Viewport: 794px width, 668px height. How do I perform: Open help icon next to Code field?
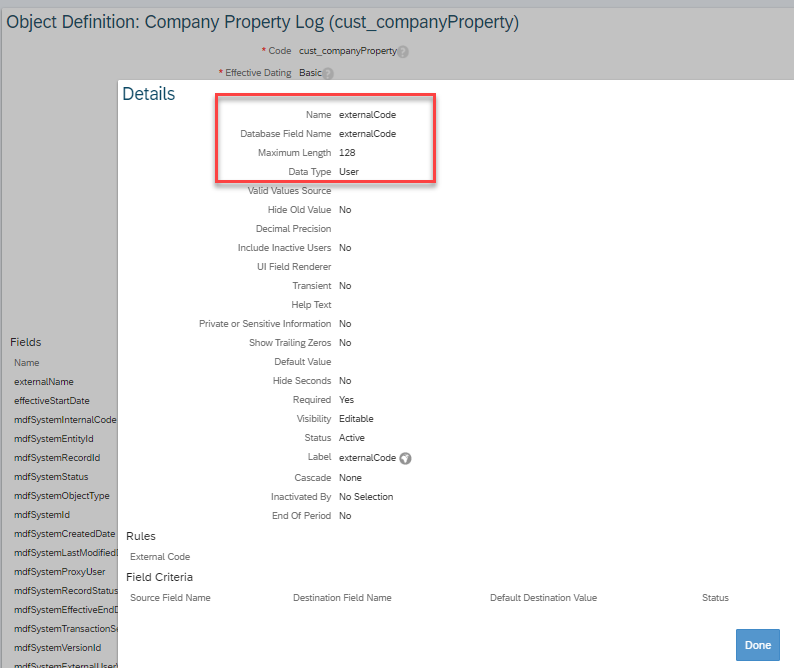pos(403,52)
